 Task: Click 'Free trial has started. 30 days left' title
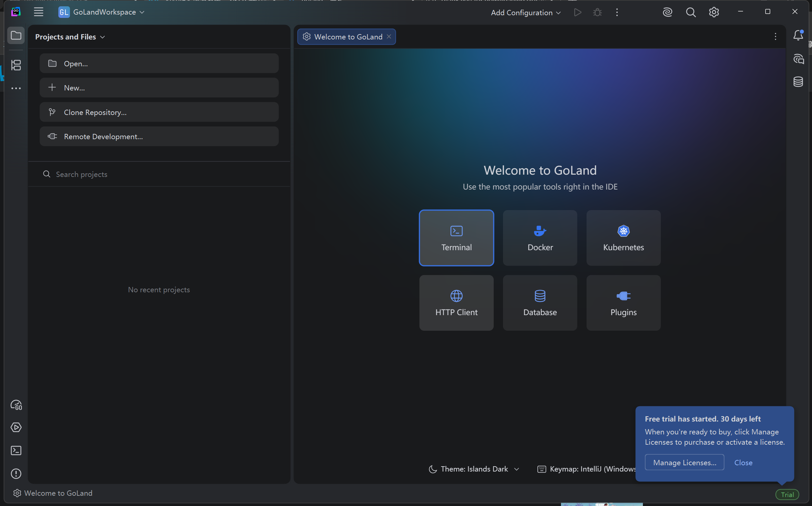pos(703,419)
